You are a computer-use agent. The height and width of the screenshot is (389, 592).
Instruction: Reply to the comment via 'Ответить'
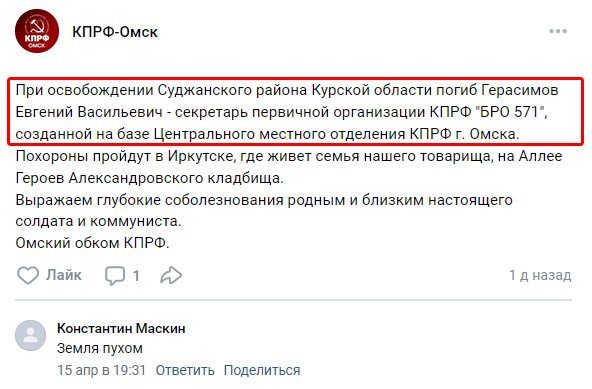pos(185,370)
